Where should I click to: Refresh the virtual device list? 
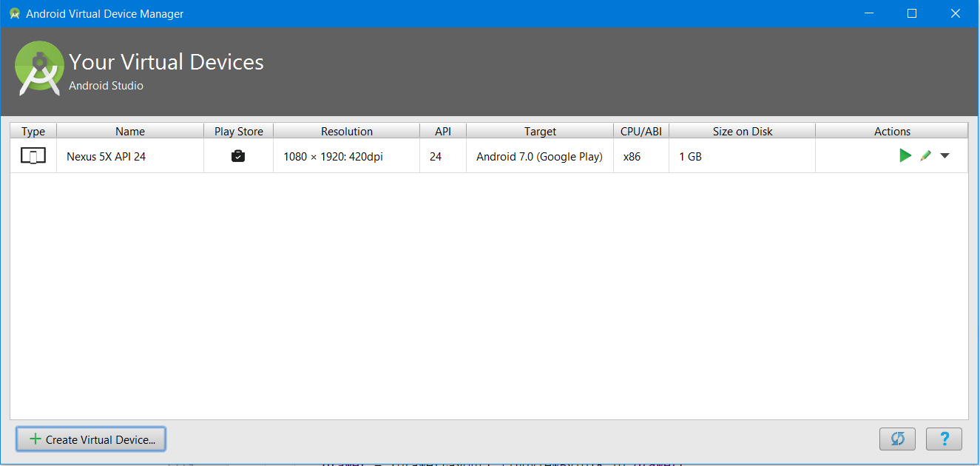tap(897, 439)
